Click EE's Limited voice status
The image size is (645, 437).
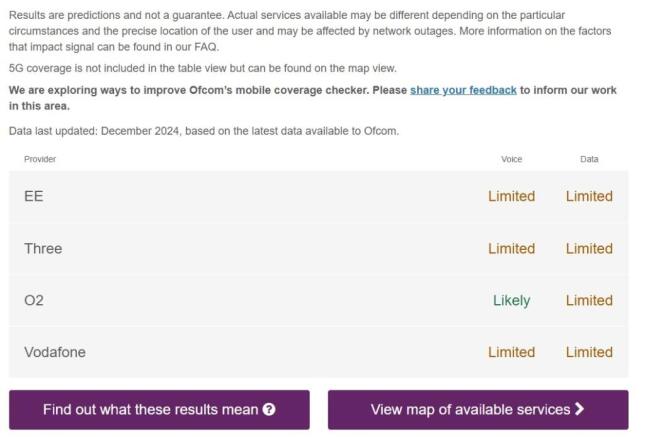(x=511, y=196)
